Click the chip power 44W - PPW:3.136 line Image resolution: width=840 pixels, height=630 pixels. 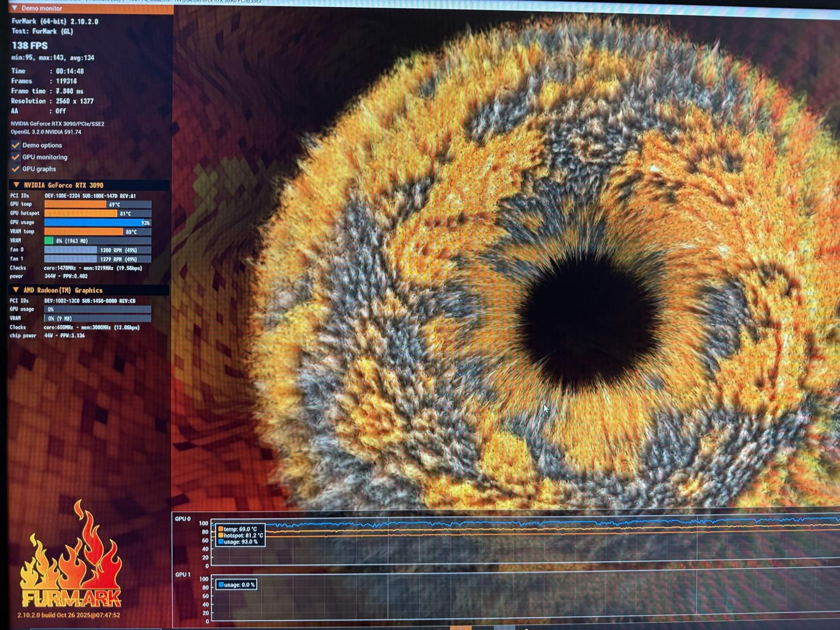pyautogui.click(x=64, y=336)
